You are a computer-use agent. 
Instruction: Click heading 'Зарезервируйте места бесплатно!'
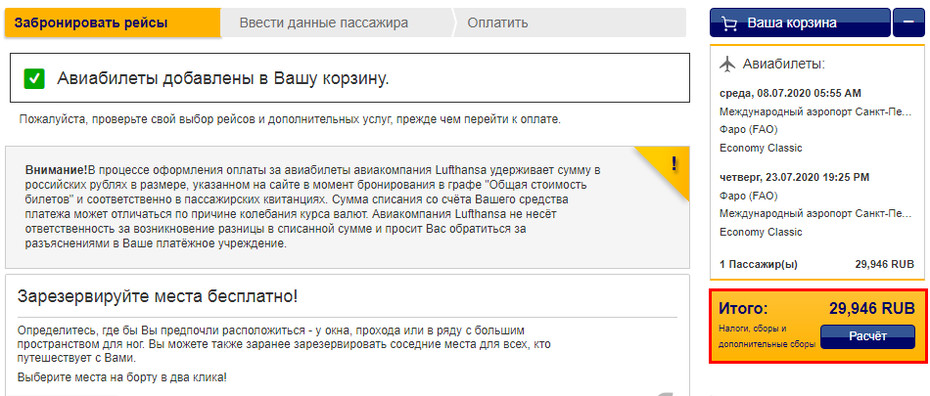[x=158, y=295]
